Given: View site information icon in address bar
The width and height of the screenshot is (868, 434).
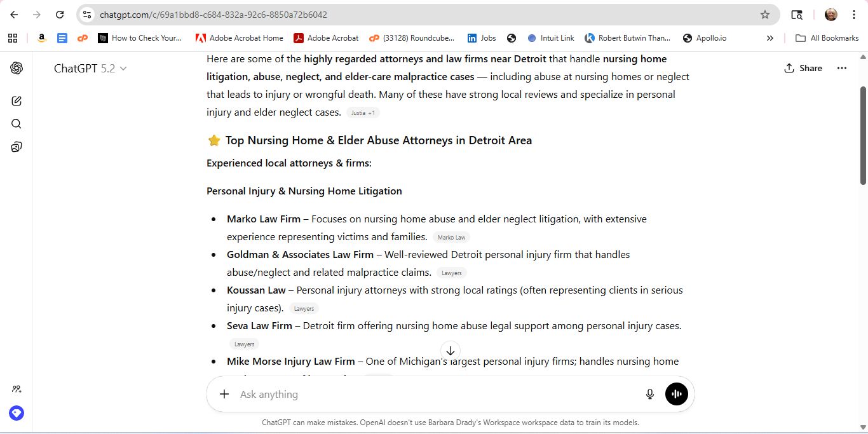Looking at the screenshot, I should pos(87,15).
